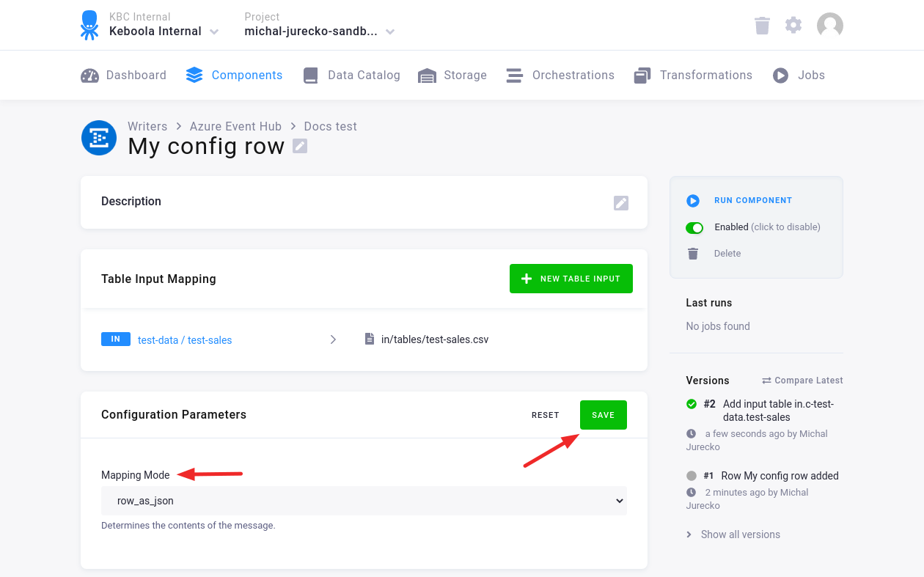This screenshot has width=924, height=577.
Task: Click the file icon beside test-sales.csv
Action: [370, 339]
